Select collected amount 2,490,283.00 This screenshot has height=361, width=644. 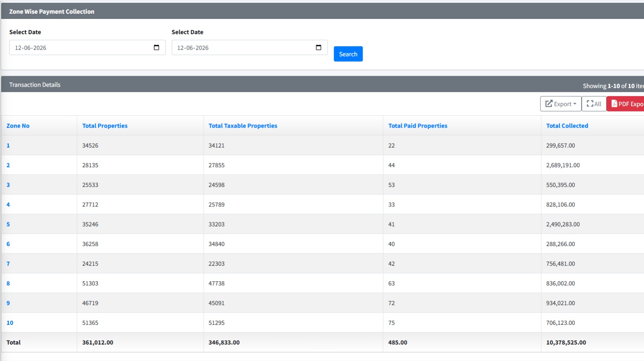click(x=563, y=224)
